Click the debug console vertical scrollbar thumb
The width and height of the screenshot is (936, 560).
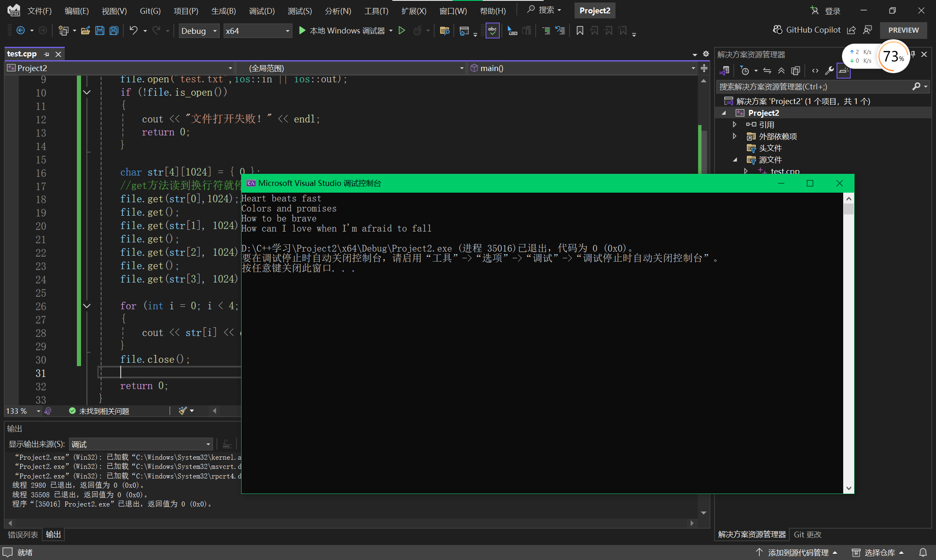pyautogui.click(x=848, y=209)
